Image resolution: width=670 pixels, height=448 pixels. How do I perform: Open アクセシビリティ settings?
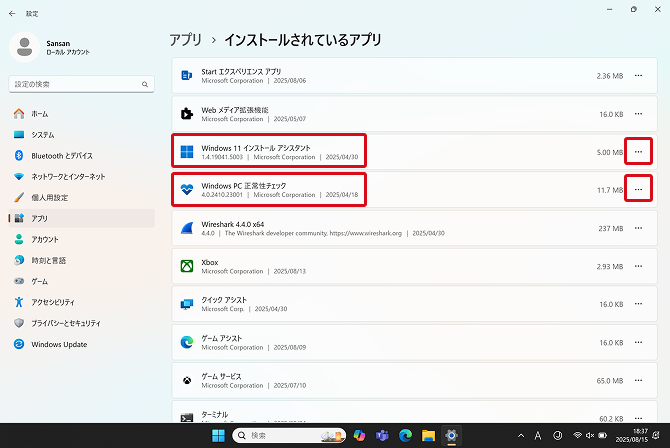click(53, 301)
